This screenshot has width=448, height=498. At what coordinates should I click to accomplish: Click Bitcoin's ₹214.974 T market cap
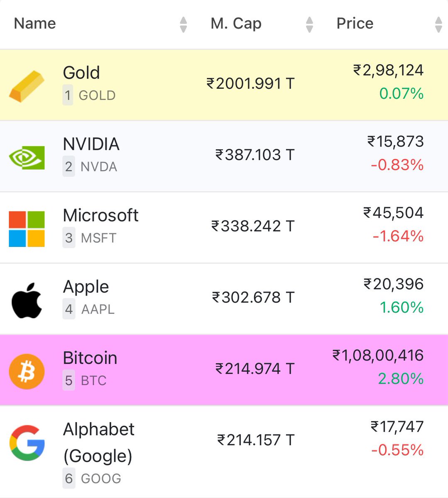coord(255,369)
